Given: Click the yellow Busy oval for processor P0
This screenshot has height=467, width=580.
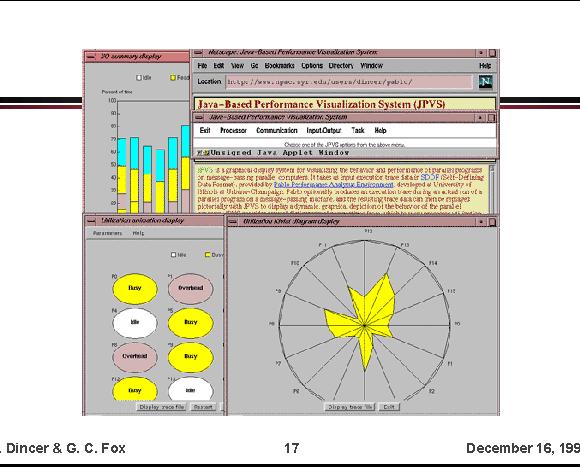Looking at the screenshot, I should point(135,288).
